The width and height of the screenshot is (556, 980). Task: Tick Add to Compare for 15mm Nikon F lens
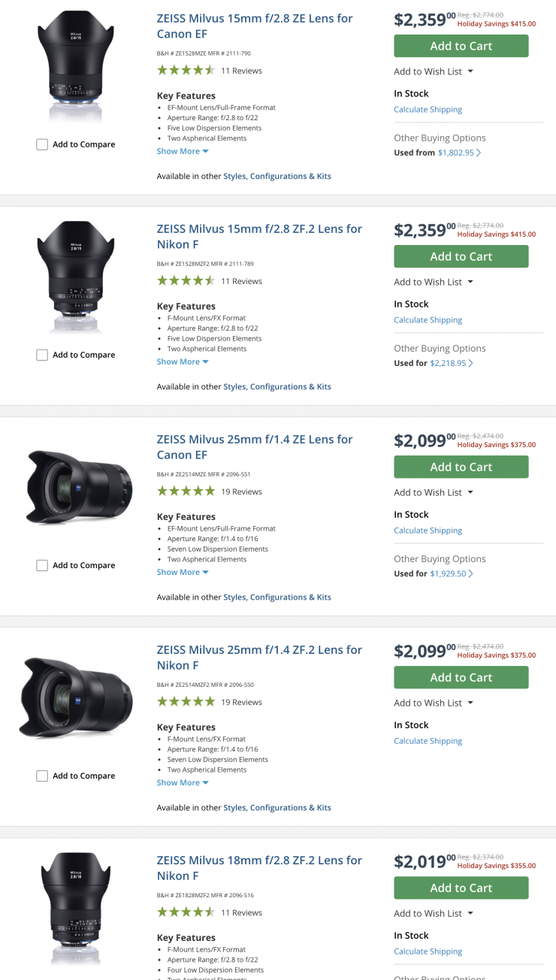coord(42,355)
